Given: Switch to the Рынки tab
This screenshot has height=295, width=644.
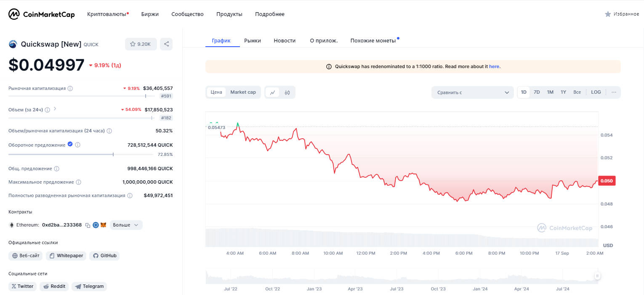Looking at the screenshot, I should [253, 41].
